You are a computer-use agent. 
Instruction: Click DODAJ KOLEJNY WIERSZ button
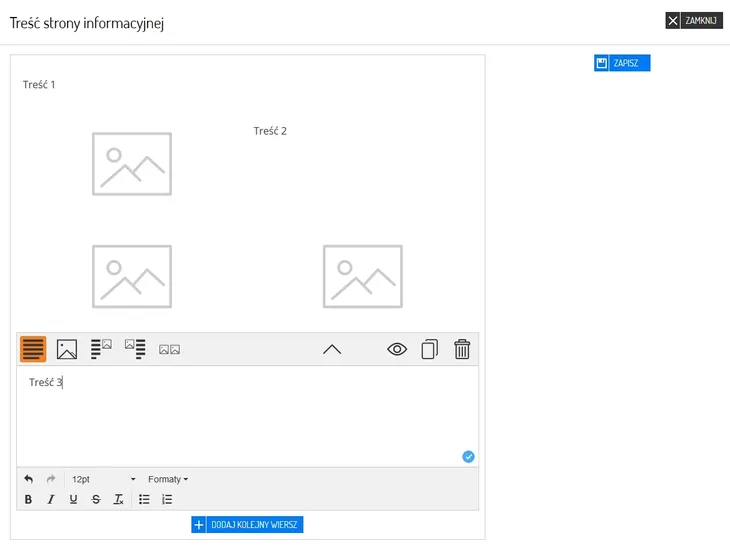[247, 524]
